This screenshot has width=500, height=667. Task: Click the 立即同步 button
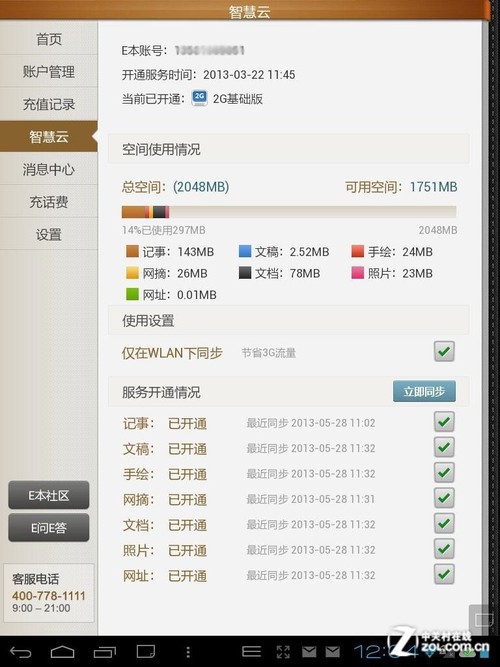click(424, 391)
